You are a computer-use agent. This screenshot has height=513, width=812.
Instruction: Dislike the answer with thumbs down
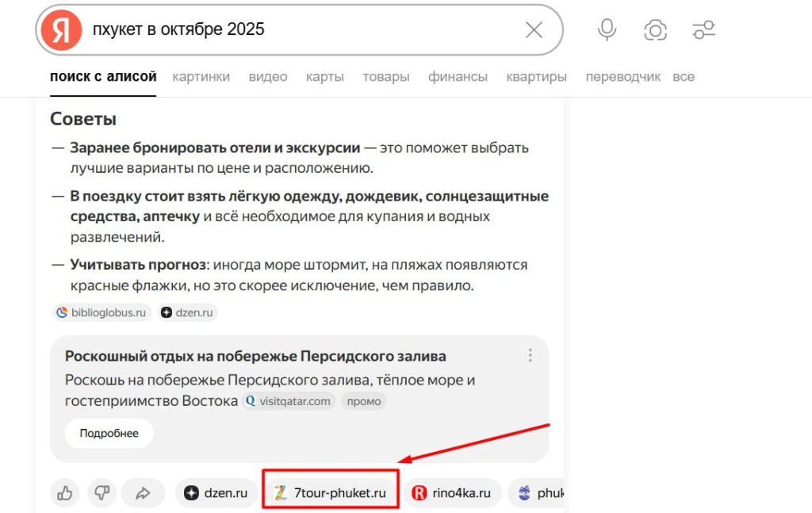point(102,493)
